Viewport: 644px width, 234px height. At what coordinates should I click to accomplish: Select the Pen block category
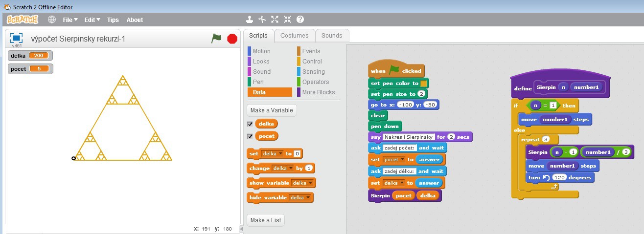click(258, 82)
